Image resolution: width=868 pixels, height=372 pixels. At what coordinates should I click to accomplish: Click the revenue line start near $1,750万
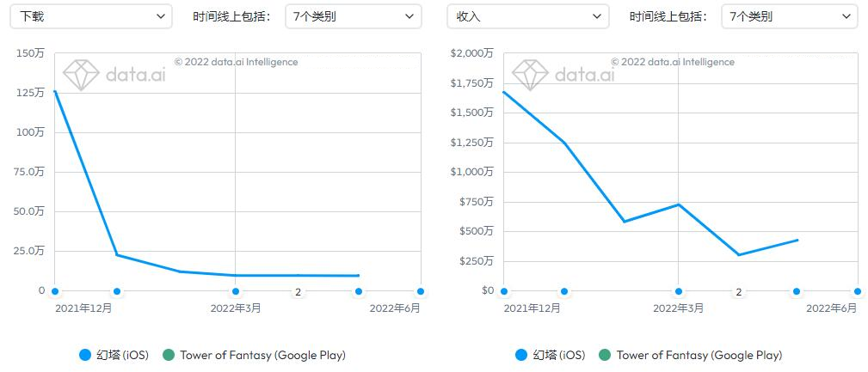pos(504,92)
